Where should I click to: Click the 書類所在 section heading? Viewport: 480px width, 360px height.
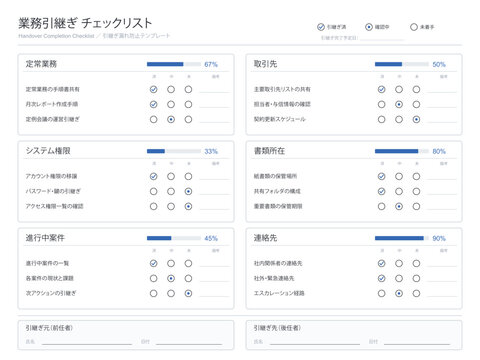269,151
